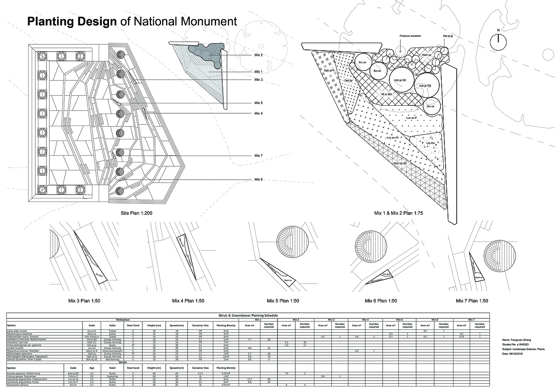Click the "Cornus sericea 'Flaviramea'" shrub row
This screenshot has height=392, width=555.
point(248,376)
